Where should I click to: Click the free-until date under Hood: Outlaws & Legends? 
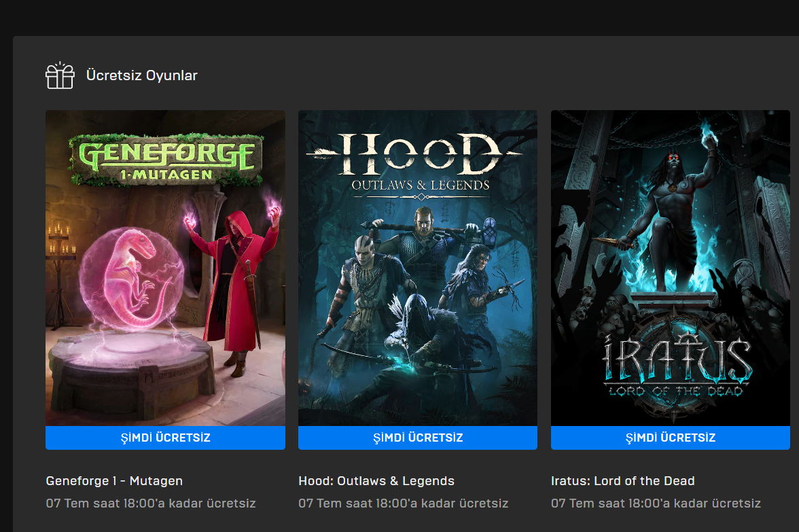[403, 503]
